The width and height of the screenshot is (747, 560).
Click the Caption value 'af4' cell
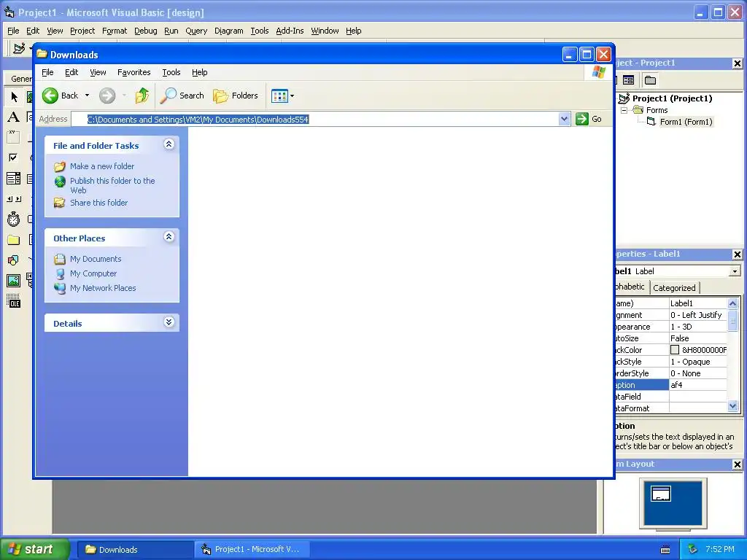(x=698, y=385)
